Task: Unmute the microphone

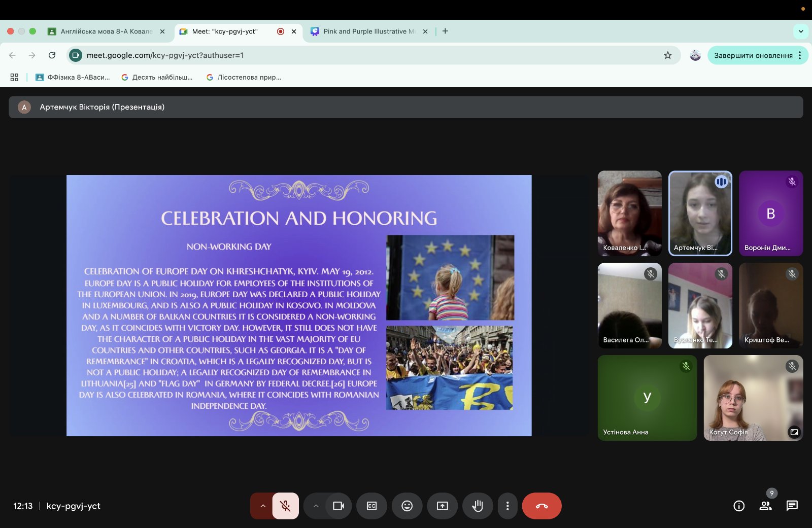Action: coord(285,506)
